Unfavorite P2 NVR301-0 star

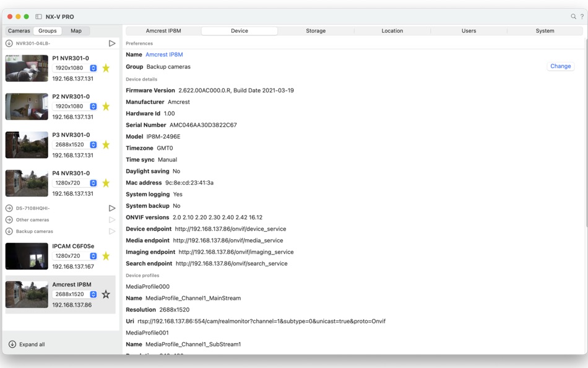coord(106,107)
